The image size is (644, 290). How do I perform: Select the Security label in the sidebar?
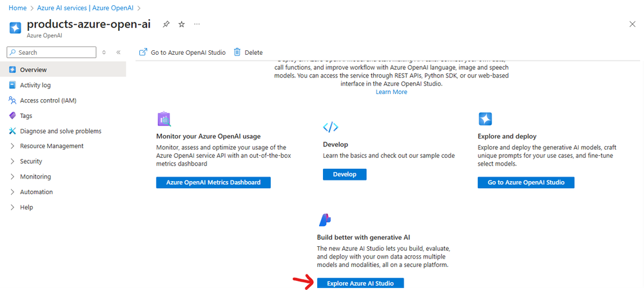pos(31,161)
